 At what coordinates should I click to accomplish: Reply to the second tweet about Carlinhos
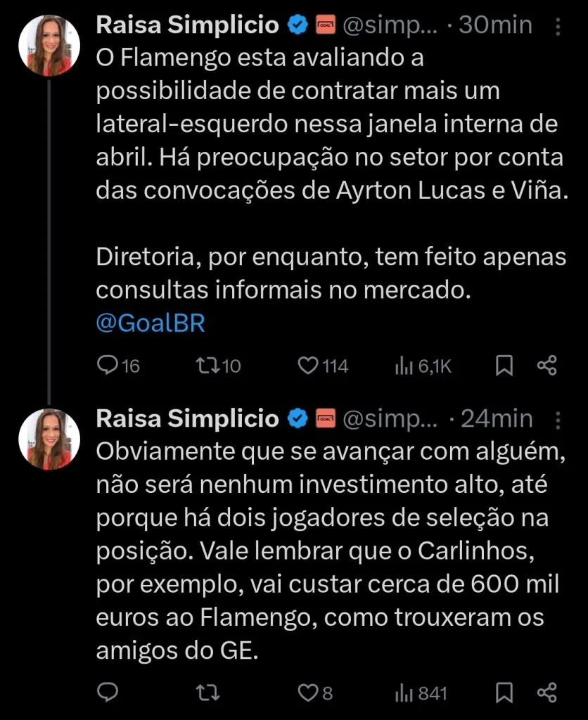coord(107,693)
